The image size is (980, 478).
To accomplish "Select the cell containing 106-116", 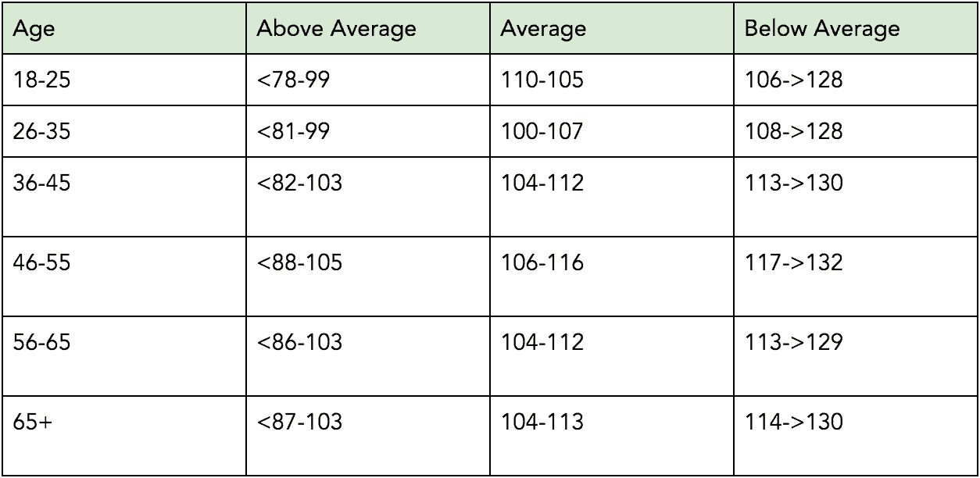I will point(611,275).
